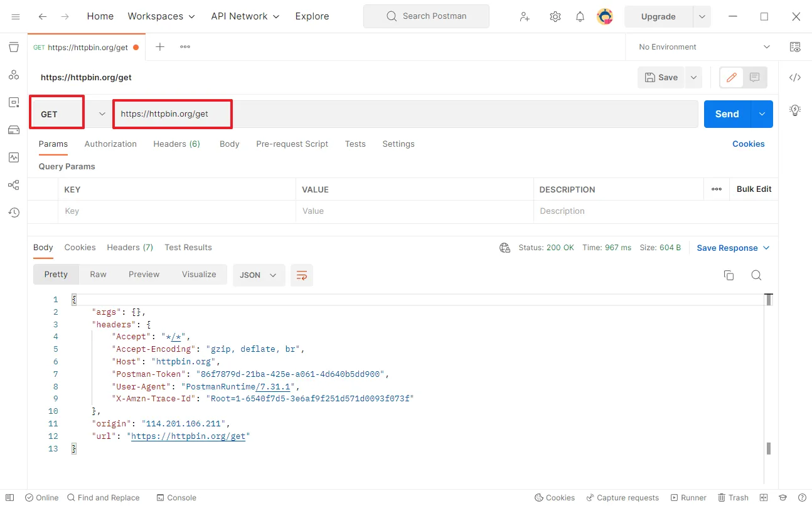Image resolution: width=812 pixels, height=506 pixels.
Task: Select the Preview response view
Action: [144, 275]
